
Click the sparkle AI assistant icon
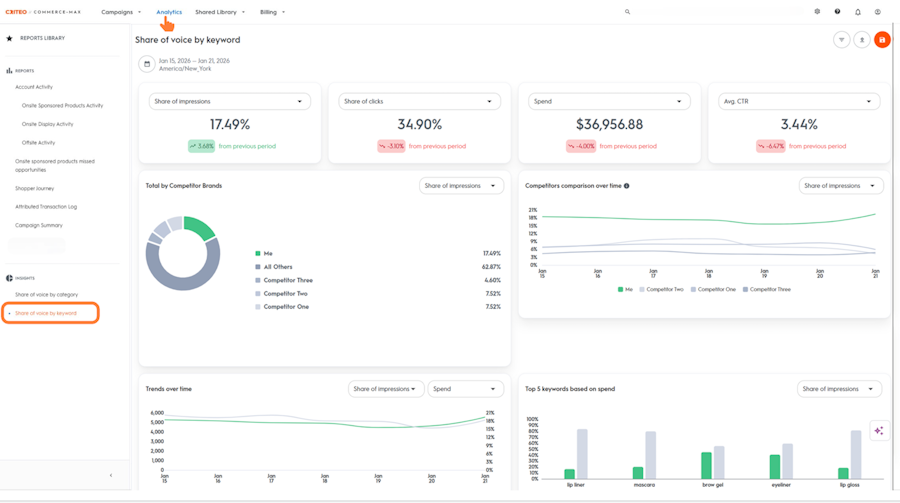879,431
